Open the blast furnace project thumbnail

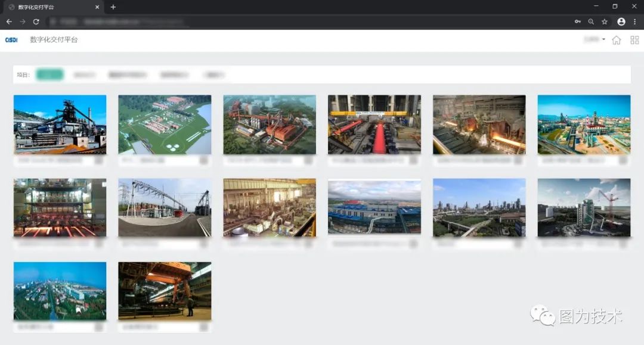(60, 125)
